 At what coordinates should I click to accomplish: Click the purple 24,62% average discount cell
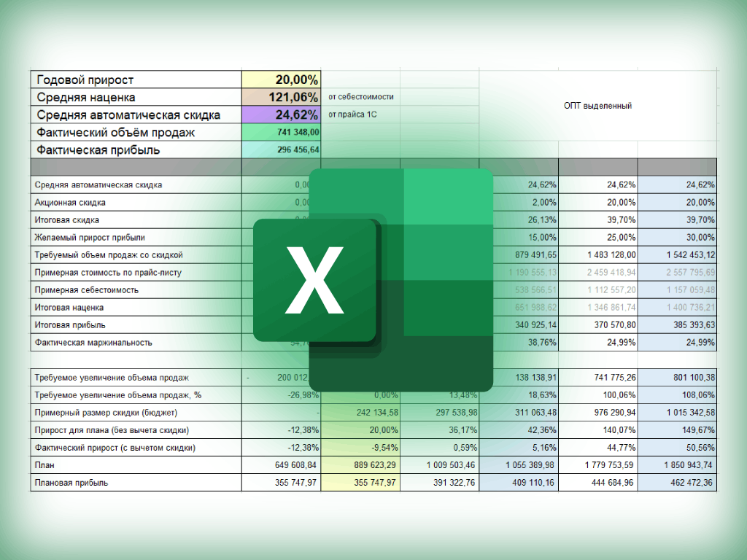tap(281, 114)
